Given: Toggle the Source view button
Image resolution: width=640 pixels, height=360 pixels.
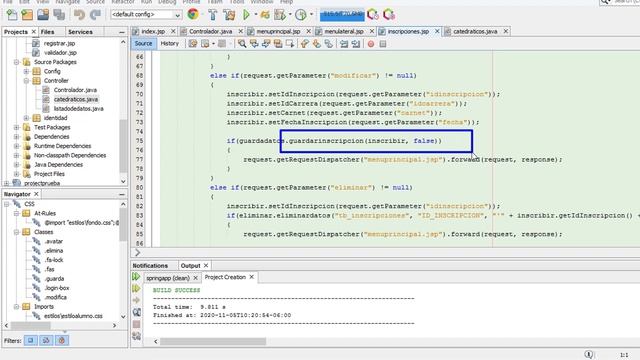Looking at the screenshot, I should 143,44.
